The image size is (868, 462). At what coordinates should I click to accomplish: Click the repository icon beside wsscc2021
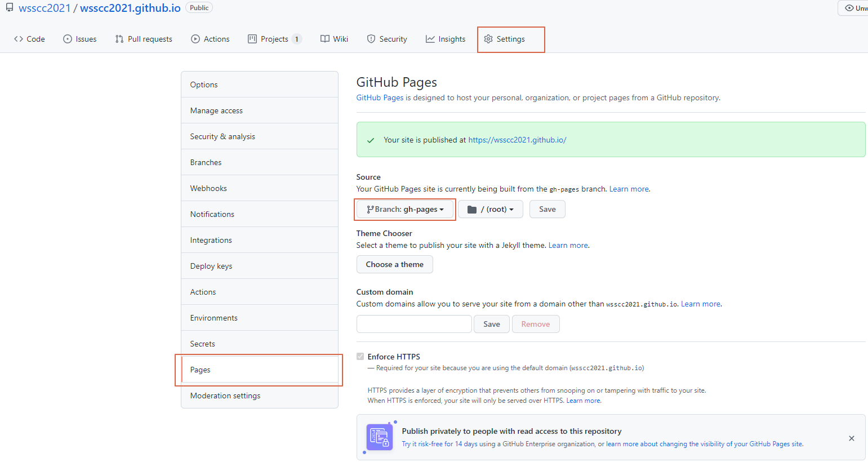click(8, 7)
